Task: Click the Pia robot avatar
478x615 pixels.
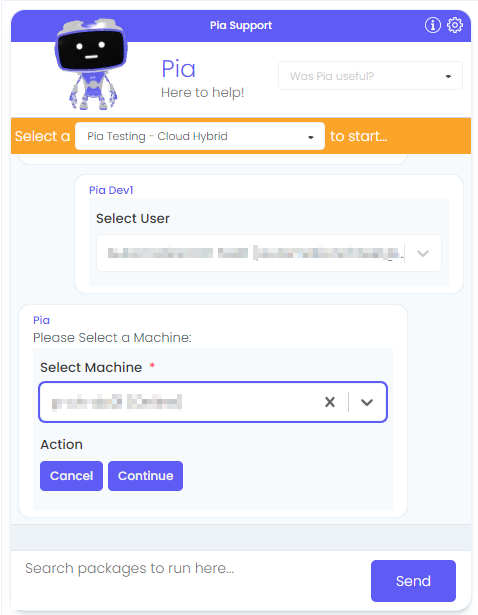Action: (92, 64)
